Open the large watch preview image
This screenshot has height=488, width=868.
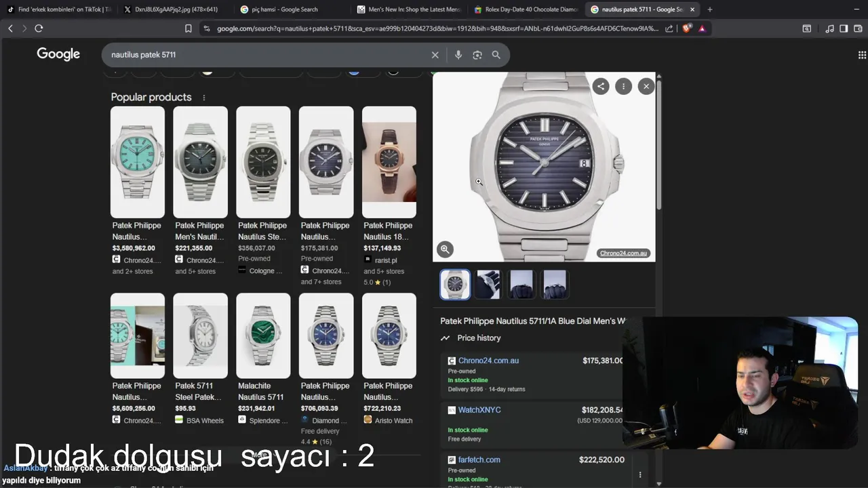(544, 167)
